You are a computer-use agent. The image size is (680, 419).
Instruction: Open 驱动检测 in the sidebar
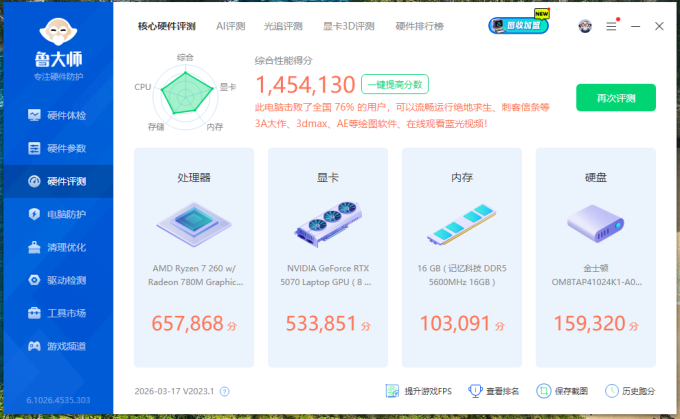pyautogui.click(x=58, y=280)
